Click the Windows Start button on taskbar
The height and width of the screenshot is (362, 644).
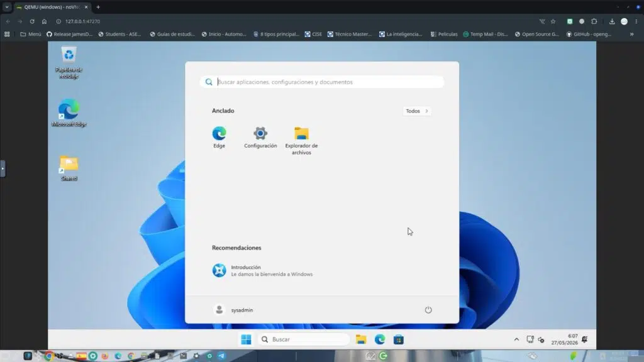[x=246, y=339]
